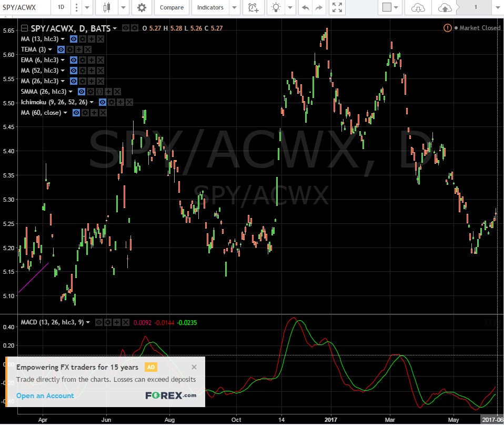Click the plus icon beside MA (60, close)

tap(94, 113)
